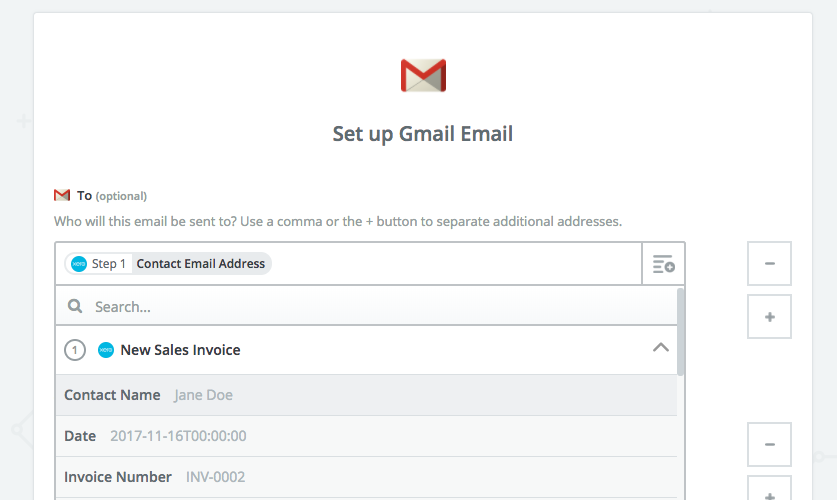Click empty area of To input field
Image resolution: width=837 pixels, height=500 pixels.
point(454,264)
